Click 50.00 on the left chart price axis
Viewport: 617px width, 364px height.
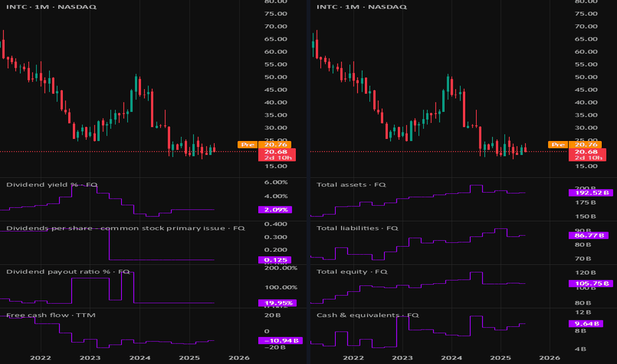coord(275,77)
